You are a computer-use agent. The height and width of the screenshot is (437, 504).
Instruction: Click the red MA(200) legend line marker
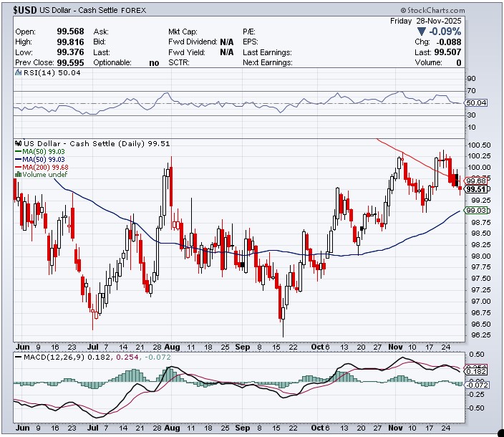tap(17, 167)
